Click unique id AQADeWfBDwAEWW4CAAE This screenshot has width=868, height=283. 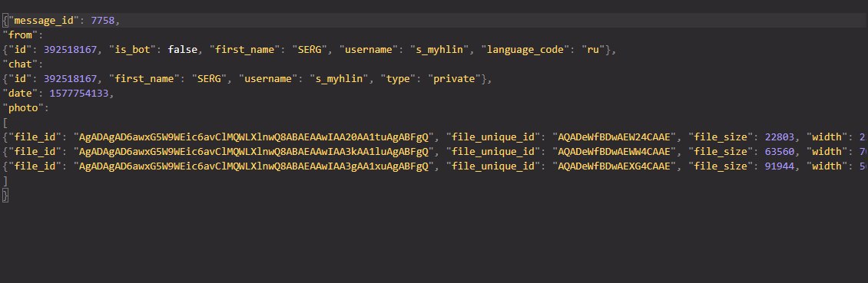click(615, 151)
